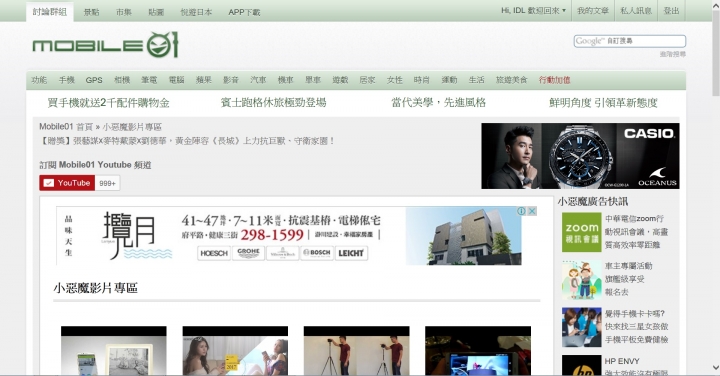The width and height of the screenshot is (720, 376).
Task: Open the 女性 category menu
Action: click(x=394, y=80)
